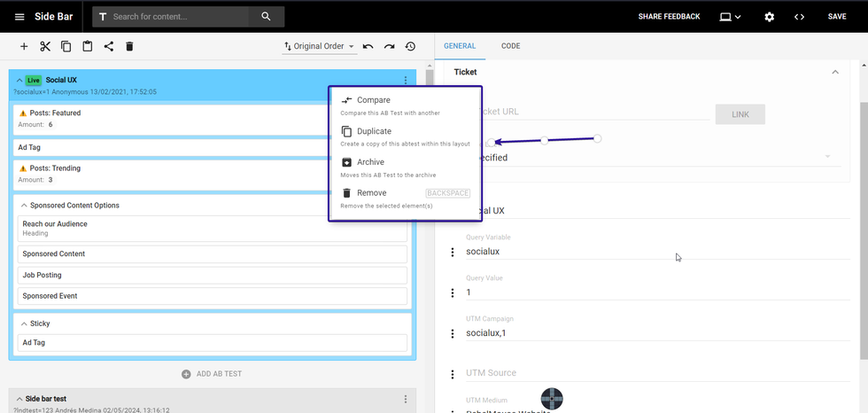Screen dimensions: 868x413
Task: Collapse the Sponsored Content Options group
Action: click(x=23, y=206)
